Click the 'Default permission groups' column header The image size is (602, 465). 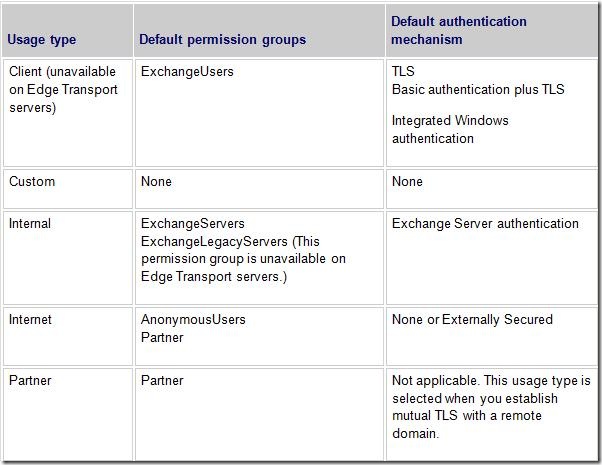(222, 40)
